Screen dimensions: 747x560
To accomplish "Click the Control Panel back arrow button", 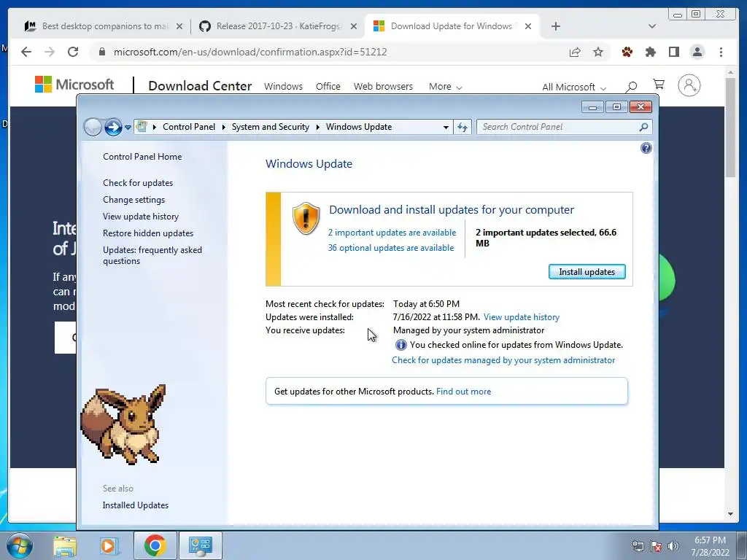I will [x=93, y=127].
